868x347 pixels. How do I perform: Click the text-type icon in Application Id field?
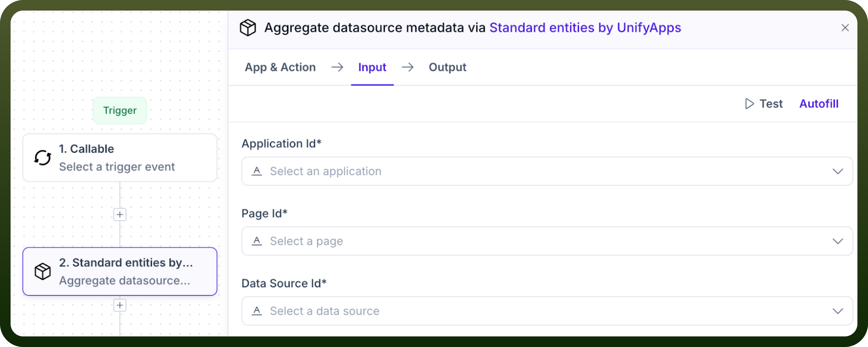coord(257,171)
